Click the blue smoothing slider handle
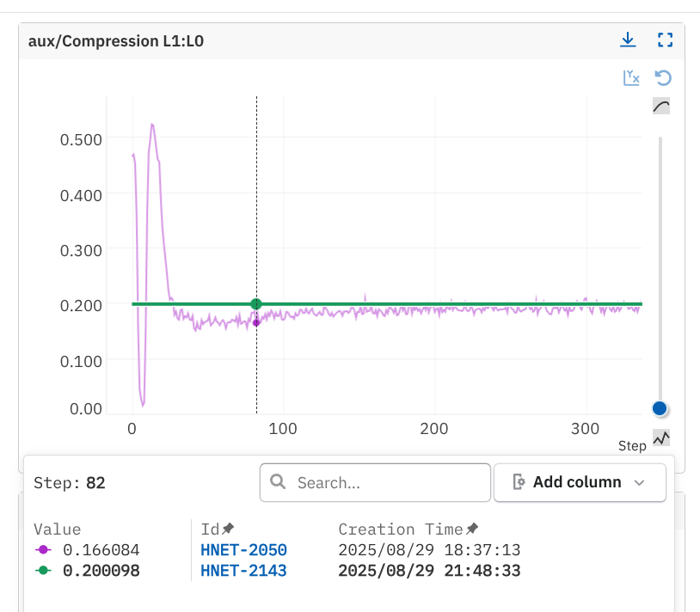700x612 pixels. pos(660,408)
